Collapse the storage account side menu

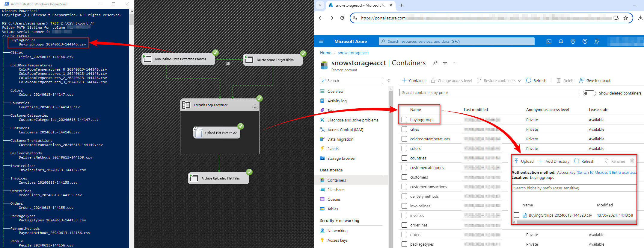point(389,80)
